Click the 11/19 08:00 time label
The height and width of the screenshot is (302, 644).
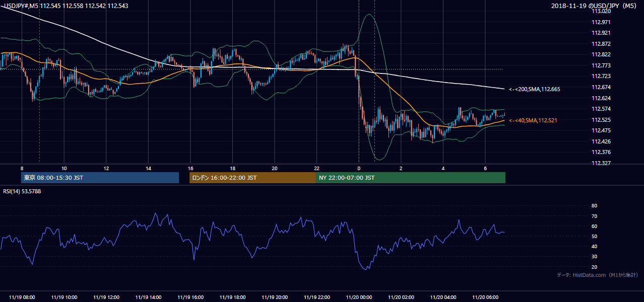coord(22,297)
